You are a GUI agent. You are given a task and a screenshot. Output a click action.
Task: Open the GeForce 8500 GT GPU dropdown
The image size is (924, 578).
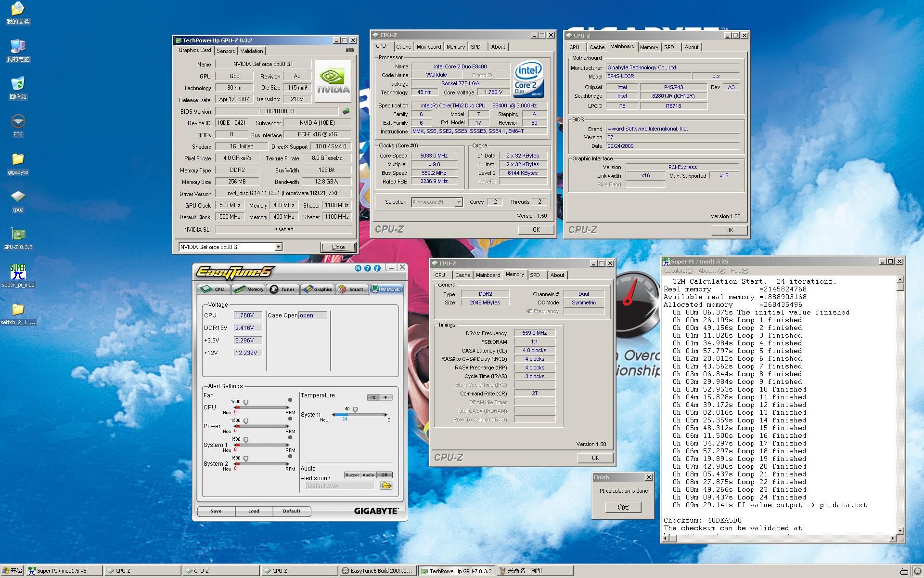(x=278, y=247)
